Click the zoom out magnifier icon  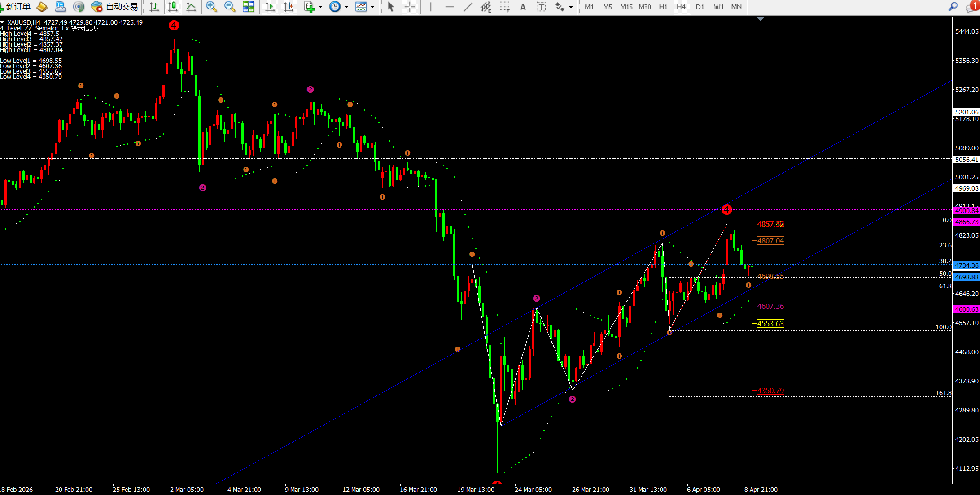pyautogui.click(x=230, y=7)
